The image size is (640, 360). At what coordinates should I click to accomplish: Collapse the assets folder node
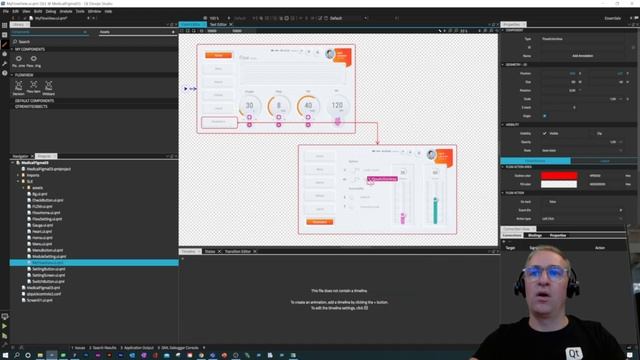pyautogui.click(x=24, y=188)
